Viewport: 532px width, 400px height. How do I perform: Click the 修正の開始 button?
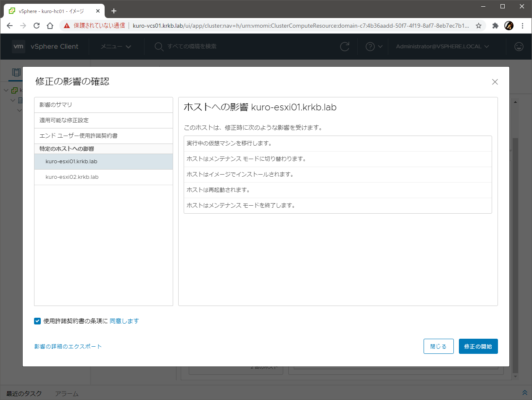478,346
